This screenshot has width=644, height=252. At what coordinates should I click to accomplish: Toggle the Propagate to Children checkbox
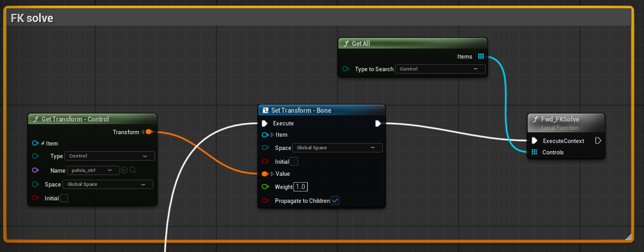[x=335, y=201]
